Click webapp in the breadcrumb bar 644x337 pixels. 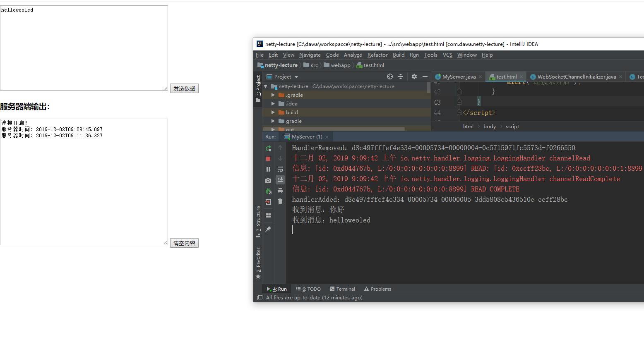tap(337, 65)
